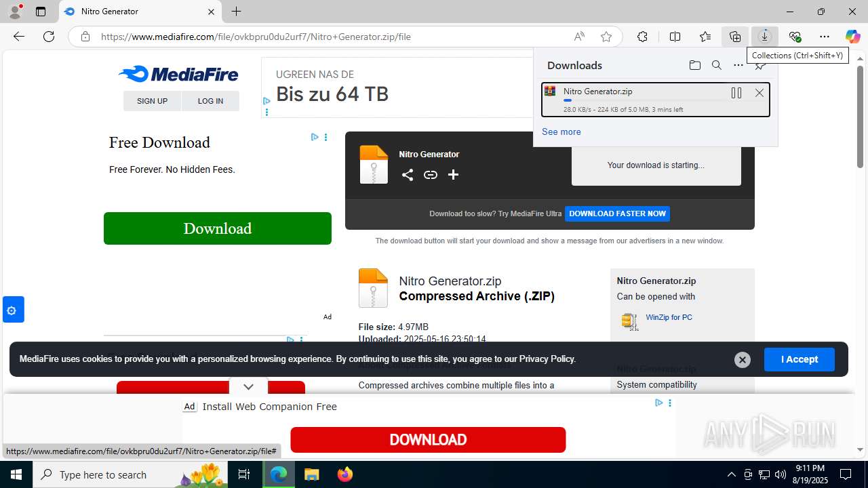View site information via the lock icon
The height and width of the screenshot is (488, 868).
(85, 37)
